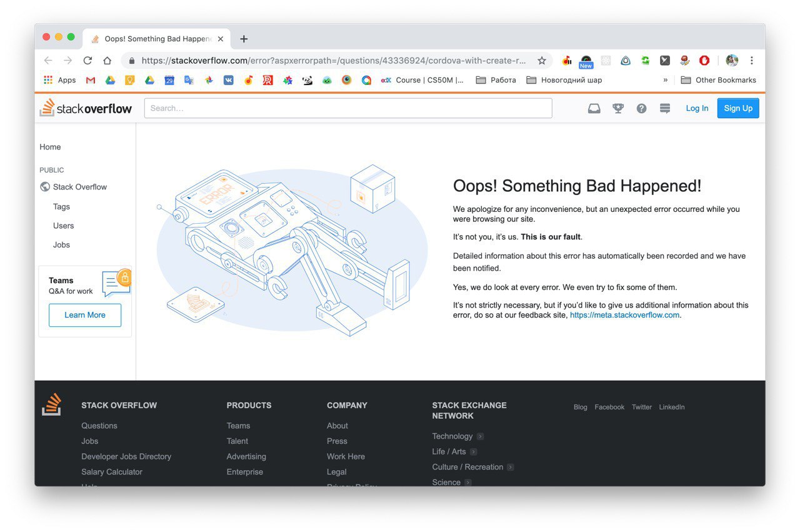This screenshot has height=532, width=800.
Task: Select the Oops! Something Bad Happened tab
Action: coord(156,39)
